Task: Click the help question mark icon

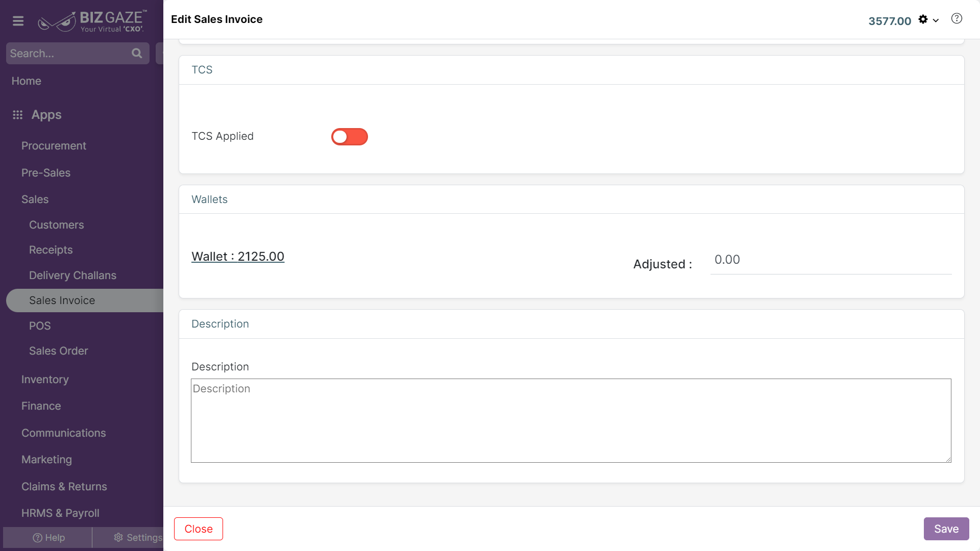Action: click(957, 19)
